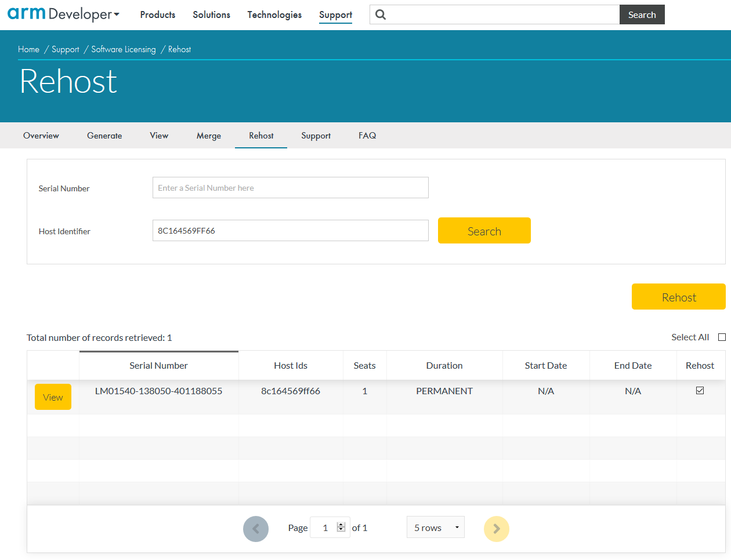Open the Products navigation menu

tap(157, 14)
